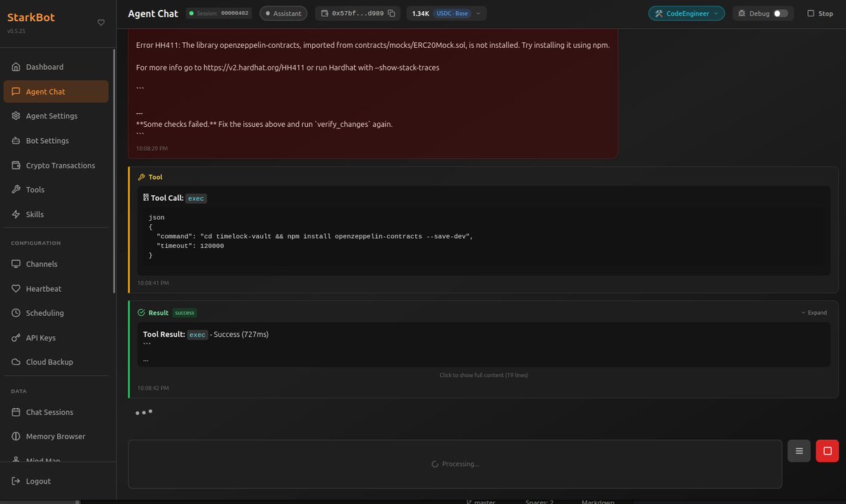Click the wallet icon near address
This screenshot has height=504, width=846.
(324, 13)
